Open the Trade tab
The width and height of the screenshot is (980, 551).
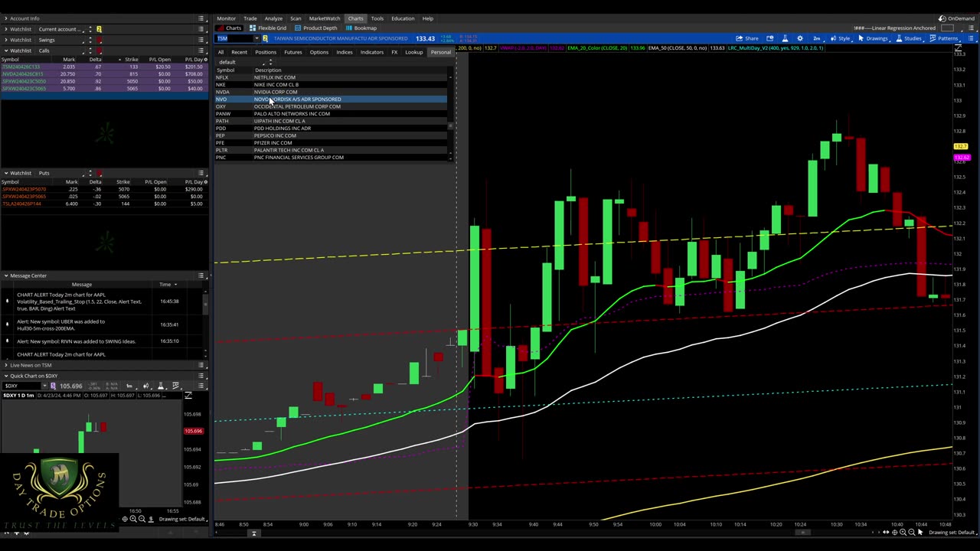pos(250,18)
